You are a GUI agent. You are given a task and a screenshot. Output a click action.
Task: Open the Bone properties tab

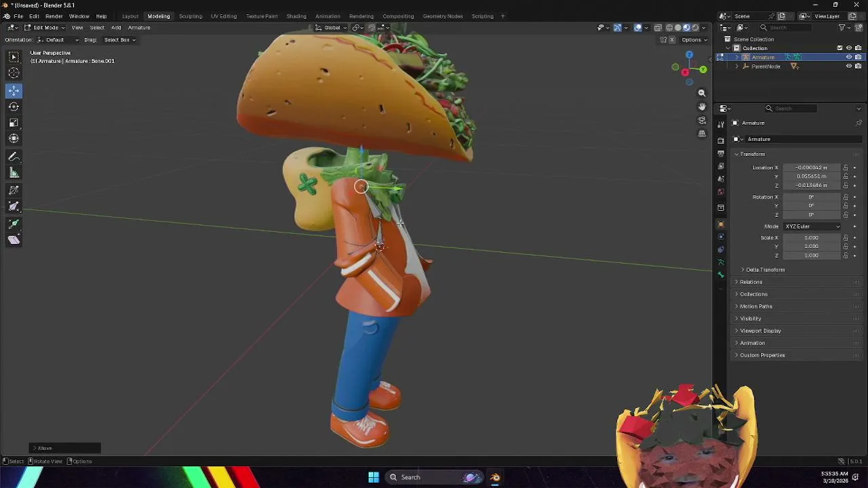click(721, 275)
